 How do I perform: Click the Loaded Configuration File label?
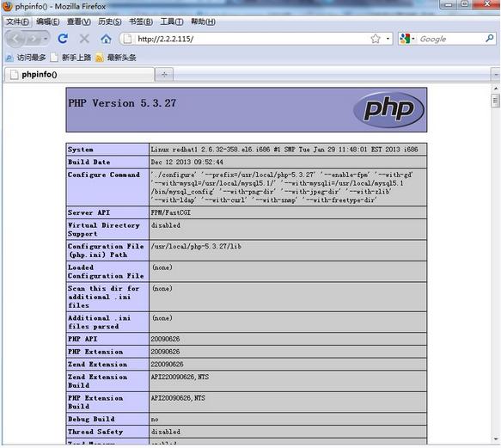(x=106, y=272)
